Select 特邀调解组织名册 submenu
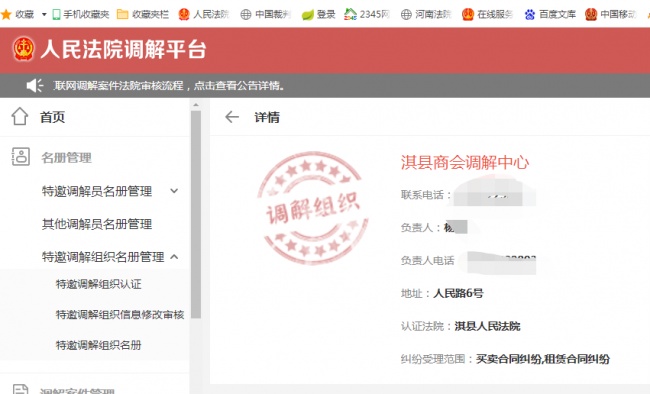650x394 pixels. [x=99, y=345]
